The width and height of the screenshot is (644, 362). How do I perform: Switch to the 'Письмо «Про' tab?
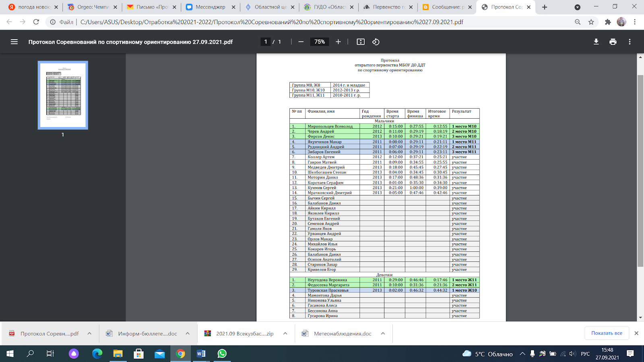point(151,7)
